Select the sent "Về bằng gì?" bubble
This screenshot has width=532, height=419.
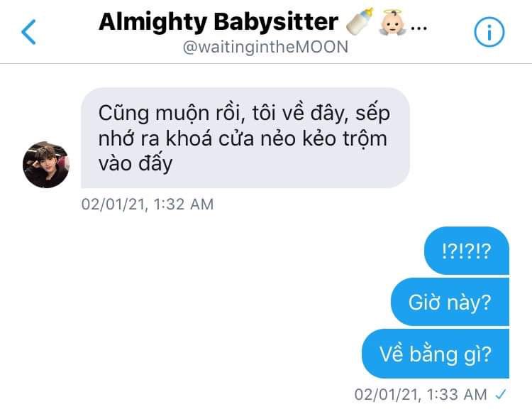pyautogui.click(x=436, y=354)
